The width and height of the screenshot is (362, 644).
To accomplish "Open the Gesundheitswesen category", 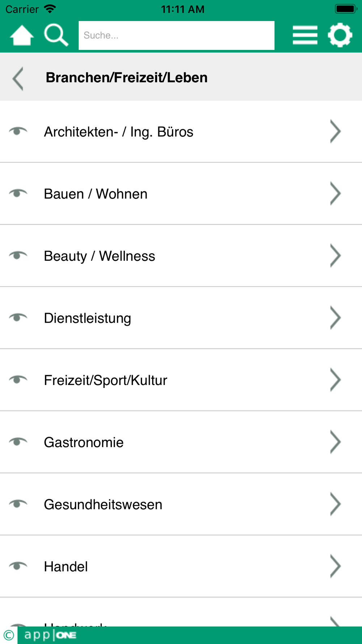I will (x=103, y=505).
